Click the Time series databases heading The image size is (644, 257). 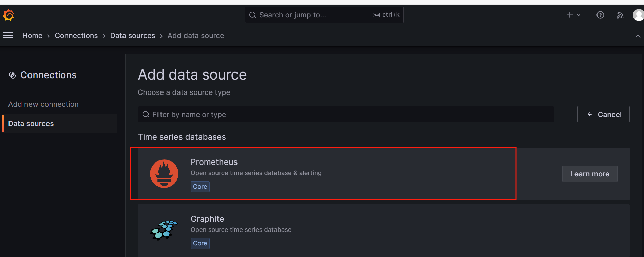point(182,137)
